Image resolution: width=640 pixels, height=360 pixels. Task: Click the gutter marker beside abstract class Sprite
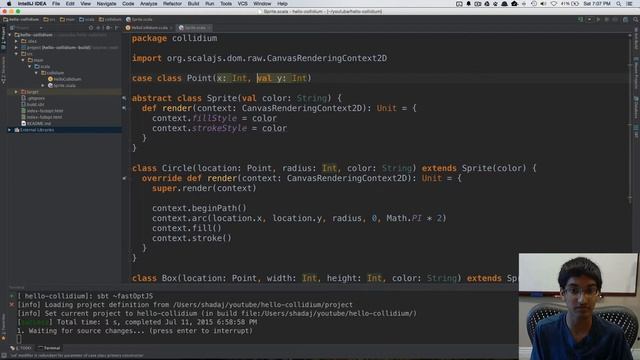pos(124,98)
